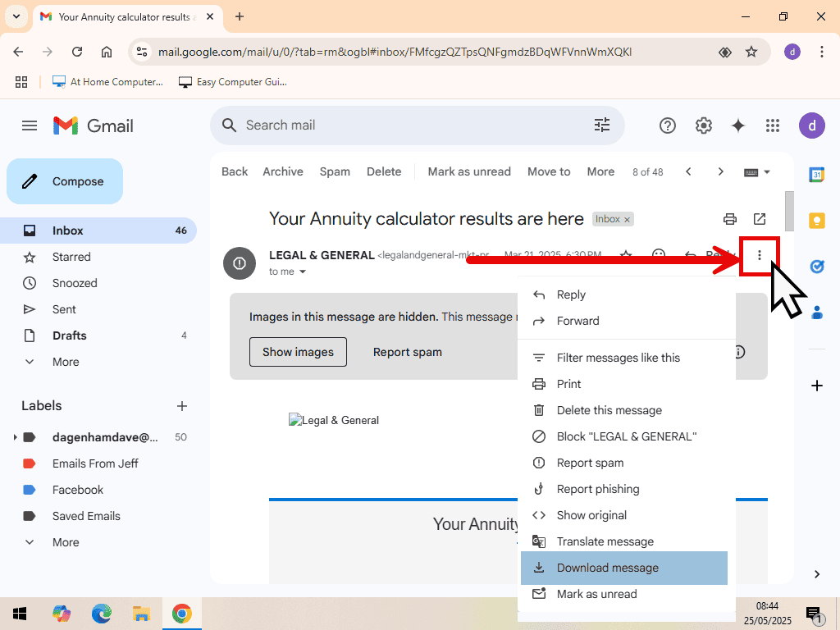This screenshot has width=840, height=630.
Task: Show side panel expand chevron
Action: coord(816,573)
